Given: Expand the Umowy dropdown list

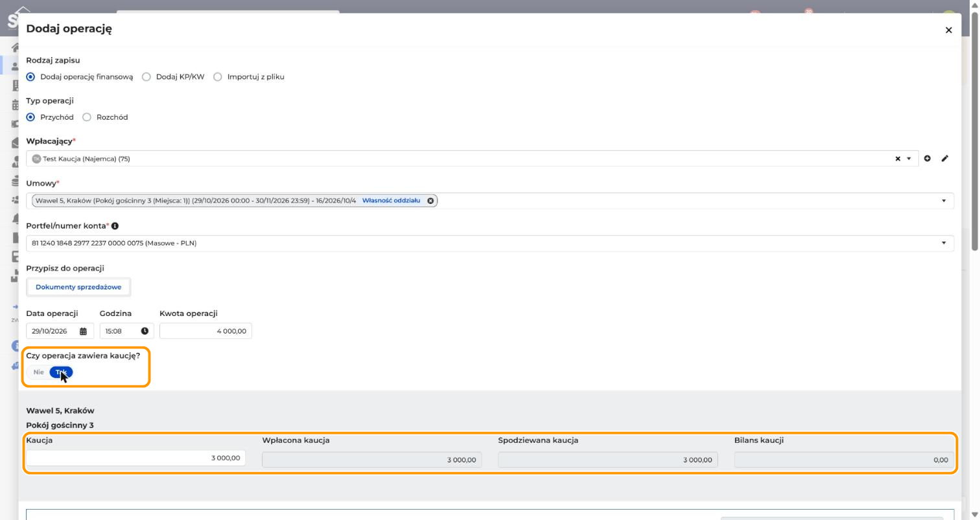Looking at the screenshot, I should (944, 201).
